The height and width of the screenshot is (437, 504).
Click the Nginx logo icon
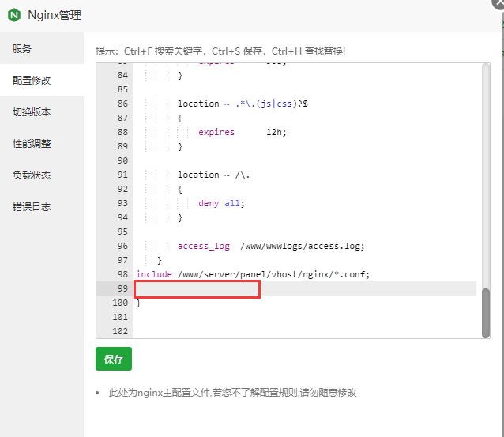(x=14, y=15)
